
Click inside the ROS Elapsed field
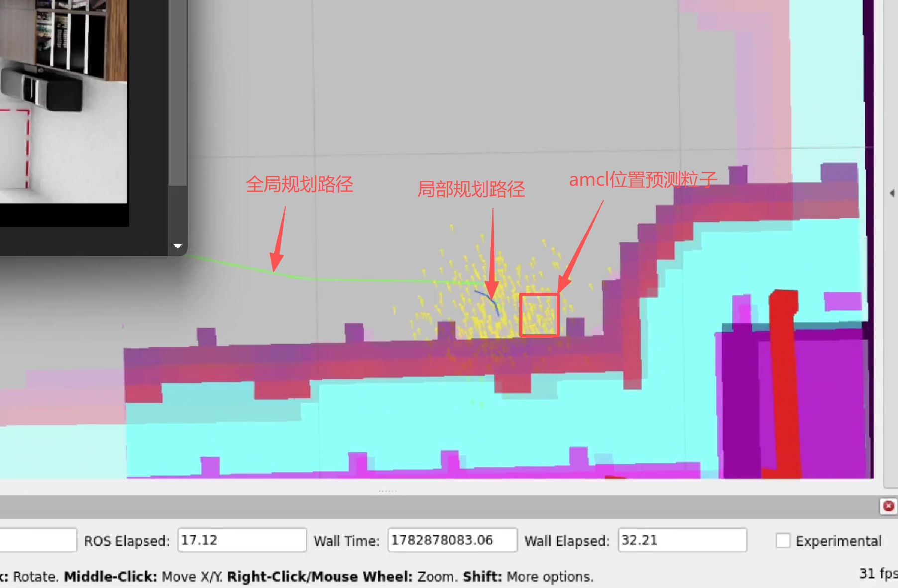tap(242, 540)
